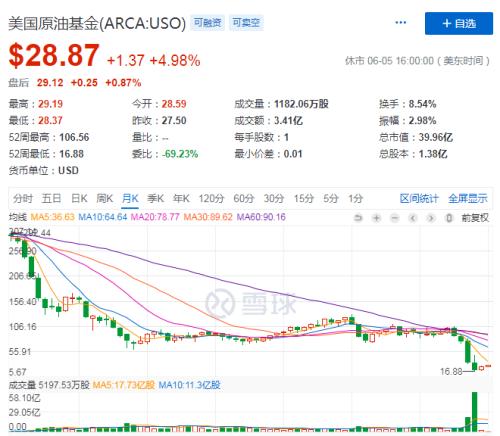Choose the 5分 interval tab
Viewport: 500px width, 436px height.
[331, 199]
